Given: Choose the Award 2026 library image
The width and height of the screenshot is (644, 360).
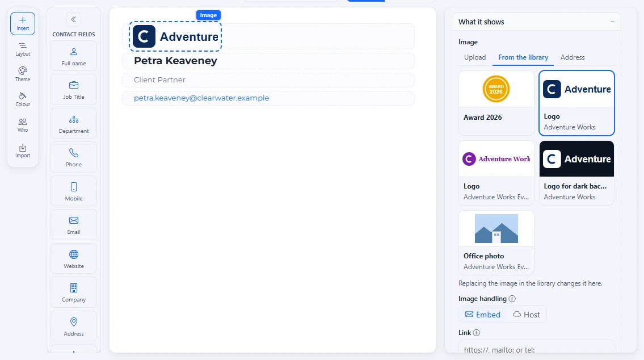Looking at the screenshot, I should coord(496,103).
